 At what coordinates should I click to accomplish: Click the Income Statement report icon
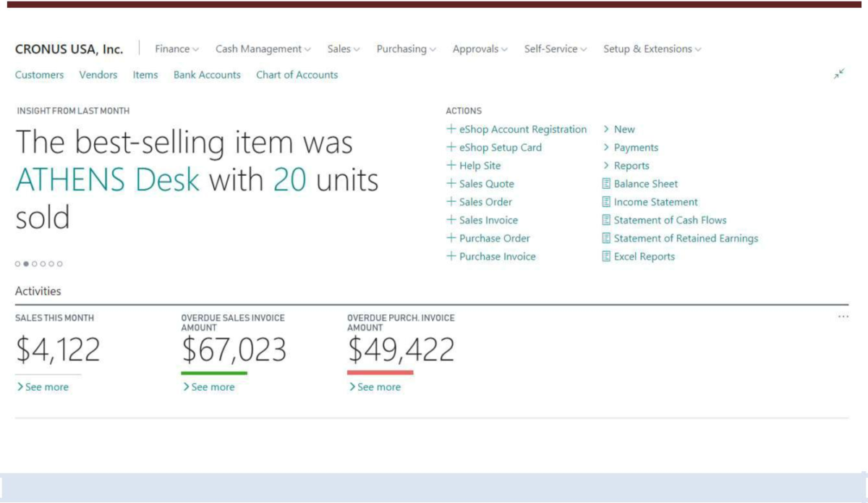(x=606, y=202)
